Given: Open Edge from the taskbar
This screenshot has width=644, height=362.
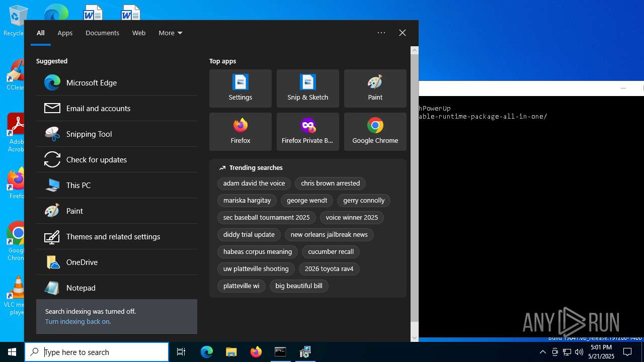Looking at the screenshot, I should (207, 352).
